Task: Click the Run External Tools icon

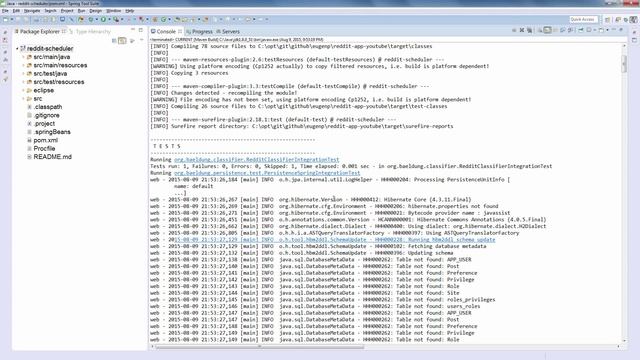Action: click(x=116, y=19)
